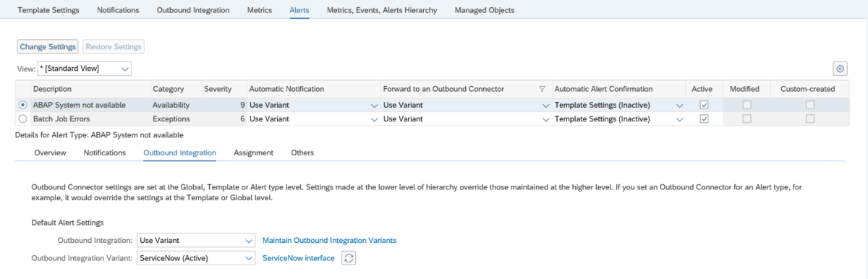Open Maintain Outbound Integration Variants link
The height and width of the screenshot is (279, 868).
329,240
